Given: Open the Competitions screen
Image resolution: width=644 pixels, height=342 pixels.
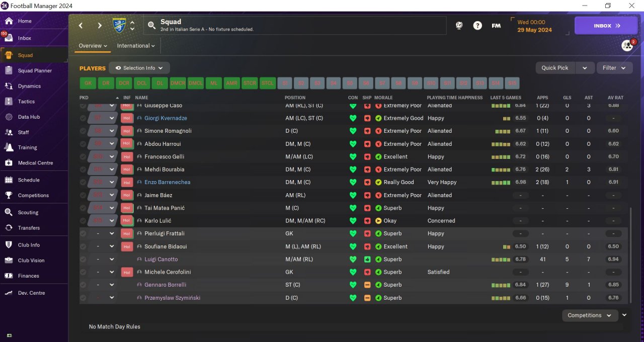Looking at the screenshot, I should click(34, 196).
